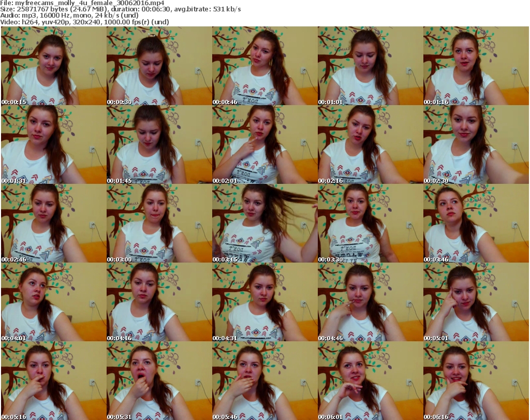Select the thumbnail timestamped 00:04:46
530x420 pixels.
(x=370, y=302)
